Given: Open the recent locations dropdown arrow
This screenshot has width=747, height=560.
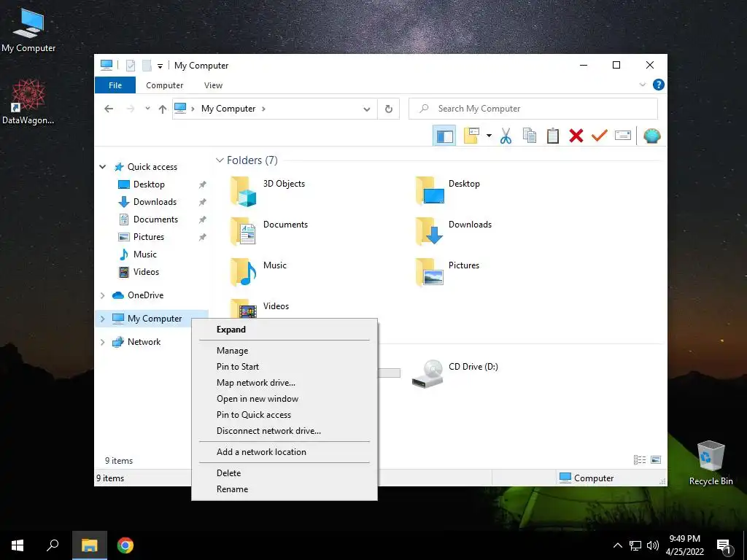Looking at the screenshot, I should (147, 109).
